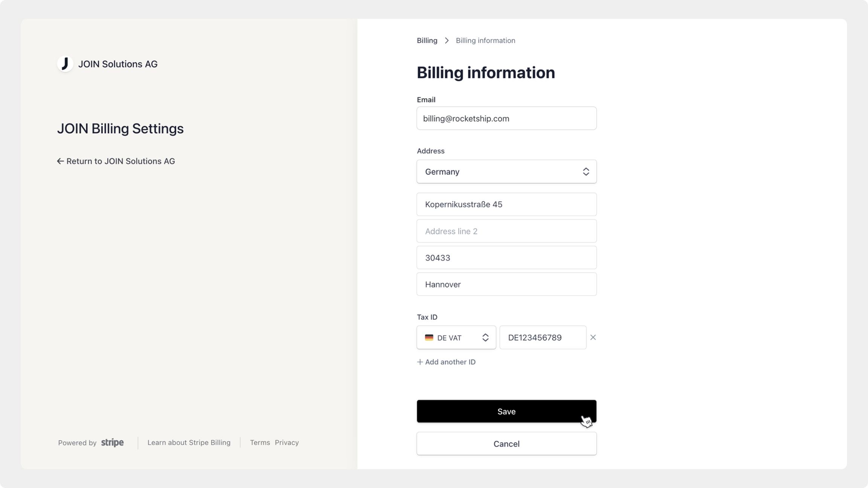Click the Email input field
Viewport: 868px width, 488px height.
[x=506, y=118]
